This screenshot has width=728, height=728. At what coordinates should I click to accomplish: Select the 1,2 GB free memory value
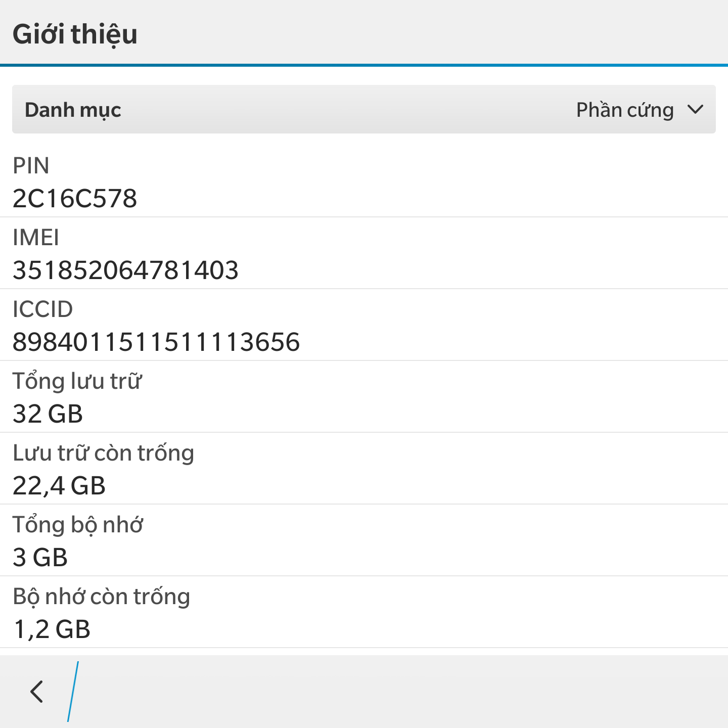point(52,629)
